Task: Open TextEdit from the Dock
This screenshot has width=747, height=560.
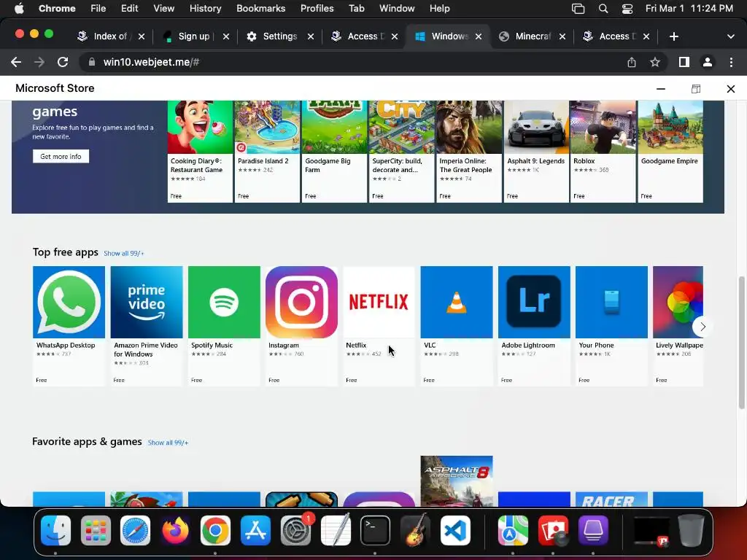Action: tap(336, 530)
